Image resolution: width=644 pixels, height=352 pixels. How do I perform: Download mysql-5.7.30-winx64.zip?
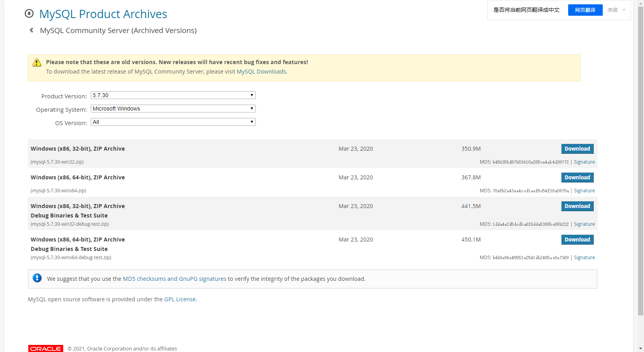[577, 177]
